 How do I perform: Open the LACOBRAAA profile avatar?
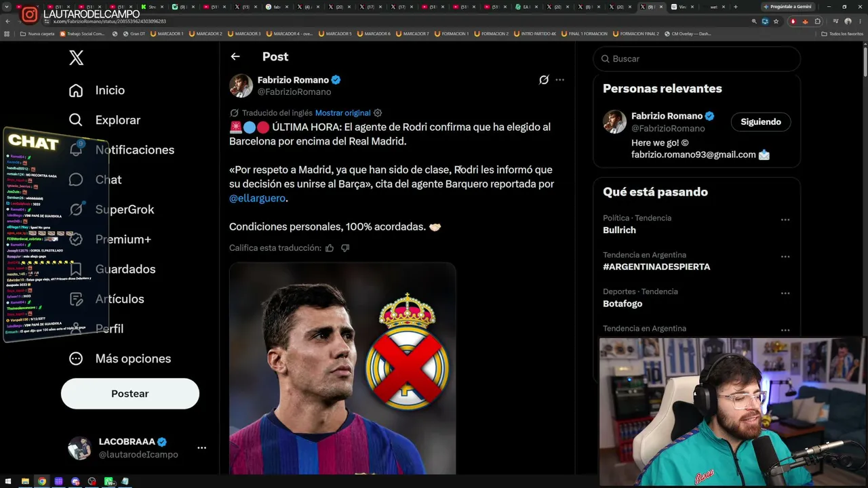pyautogui.click(x=79, y=448)
